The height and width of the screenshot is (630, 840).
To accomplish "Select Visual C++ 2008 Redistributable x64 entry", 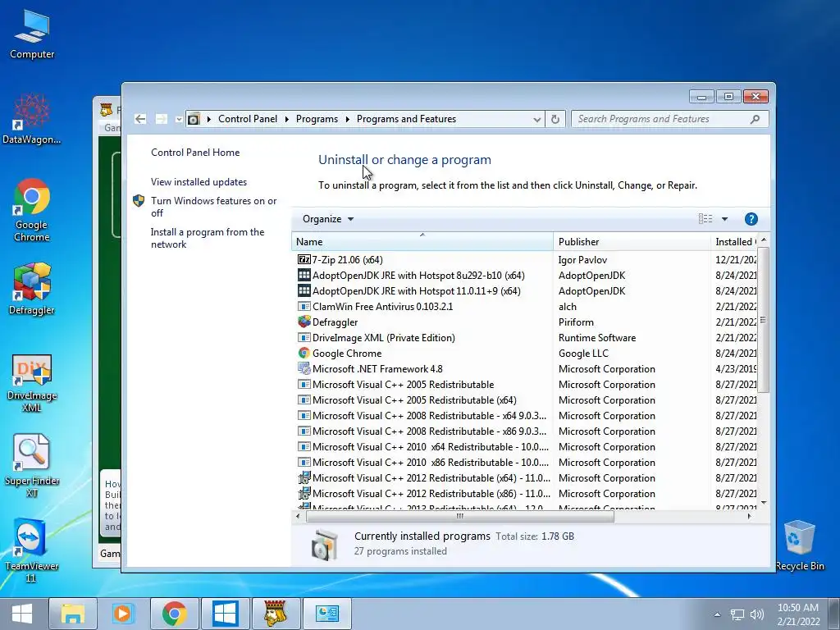I will 527,416.
